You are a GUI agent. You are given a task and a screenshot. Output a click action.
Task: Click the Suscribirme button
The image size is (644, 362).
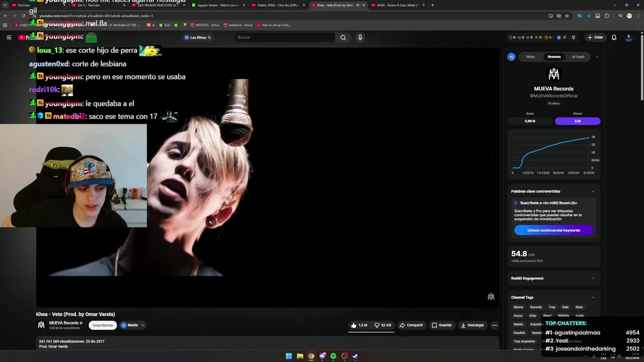click(x=103, y=325)
